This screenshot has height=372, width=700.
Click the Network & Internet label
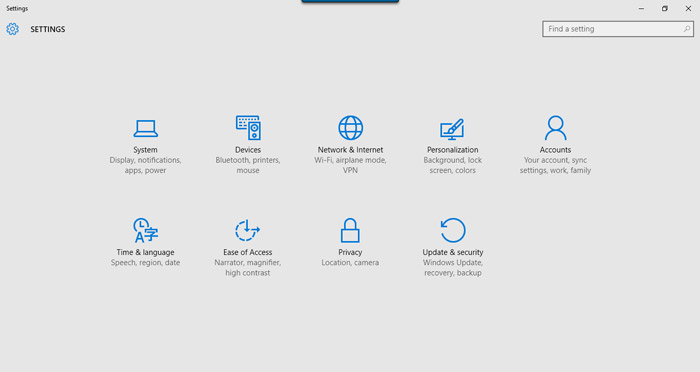pyautogui.click(x=350, y=150)
